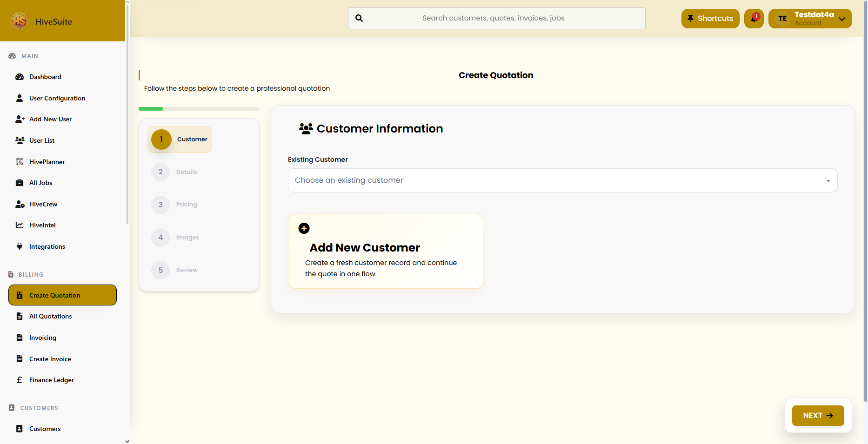This screenshot has width=868, height=444.
Task: Click the HiveSuite logo icon
Action: (x=19, y=20)
